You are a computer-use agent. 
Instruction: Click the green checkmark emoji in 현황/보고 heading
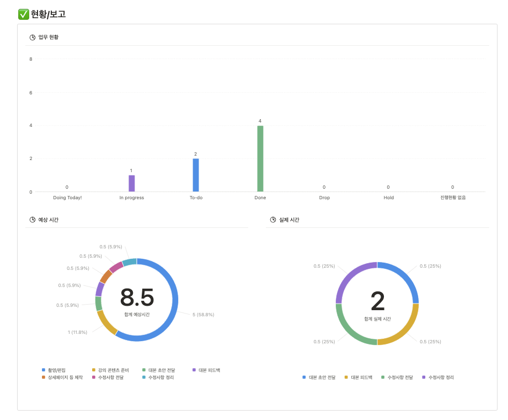tap(23, 14)
